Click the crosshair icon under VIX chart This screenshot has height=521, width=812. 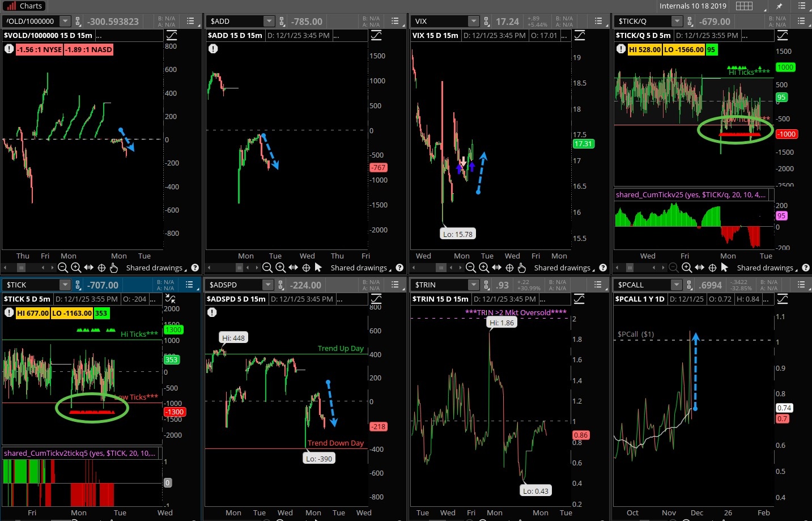tap(509, 268)
